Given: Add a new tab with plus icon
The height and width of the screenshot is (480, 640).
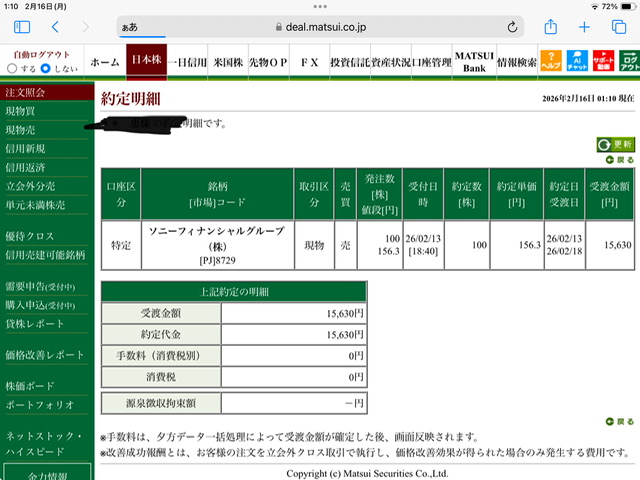Looking at the screenshot, I should [x=584, y=27].
